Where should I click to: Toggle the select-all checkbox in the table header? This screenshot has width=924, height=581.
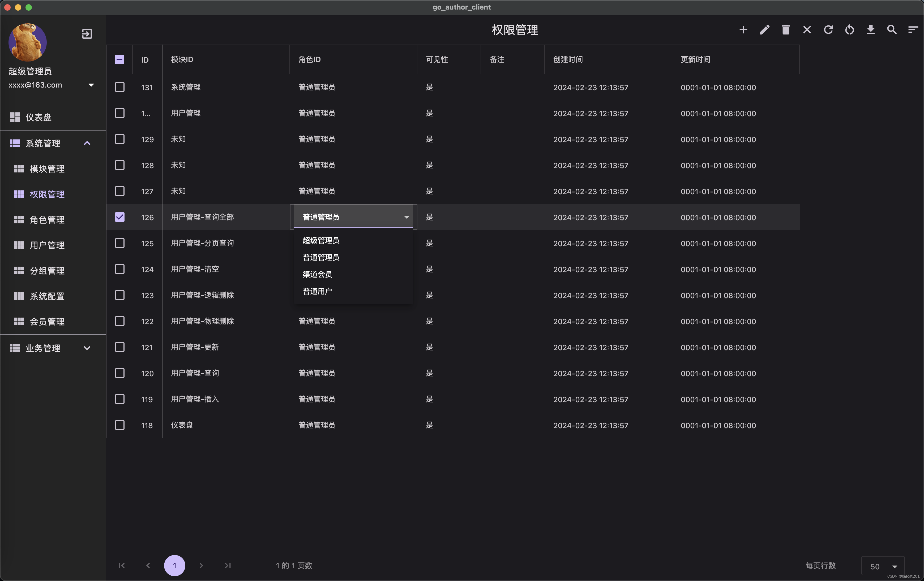[119, 59]
